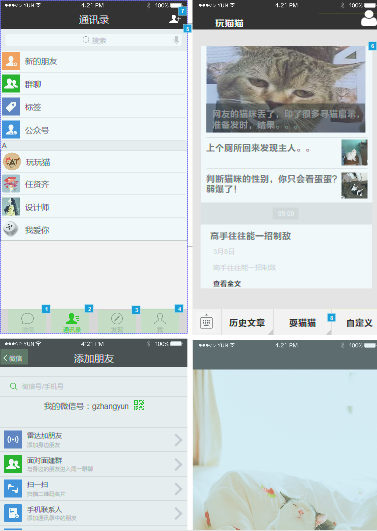The width and height of the screenshot is (377, 531).
Task: Open 标签 via its blue tag icon
Action: click(11, 107)
